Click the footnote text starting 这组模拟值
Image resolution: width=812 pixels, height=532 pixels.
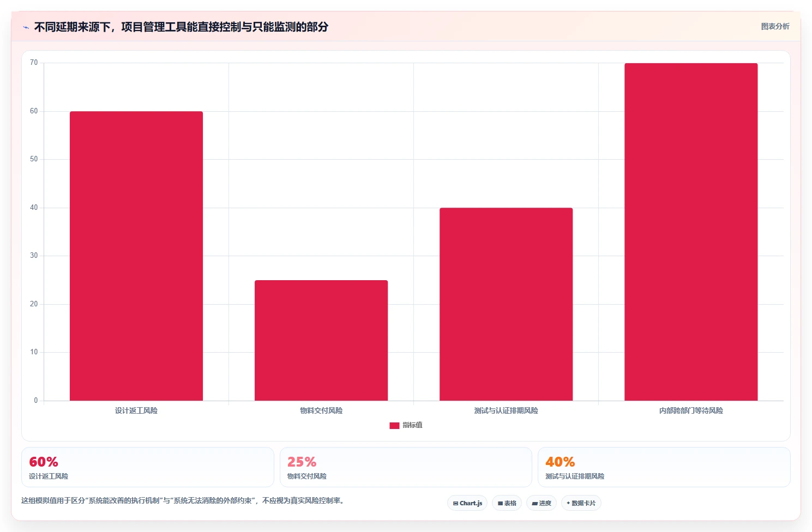pos(183,500)
